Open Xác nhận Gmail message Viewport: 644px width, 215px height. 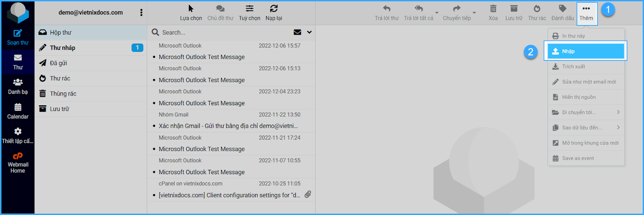click(231, 121)
